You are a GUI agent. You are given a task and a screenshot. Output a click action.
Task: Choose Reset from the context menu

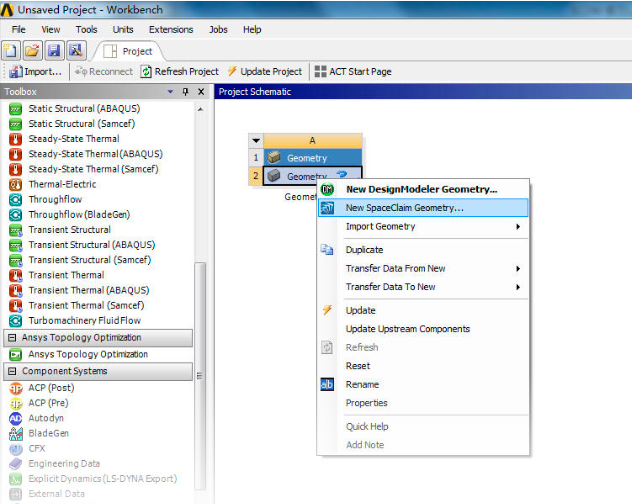click(423, 366)
